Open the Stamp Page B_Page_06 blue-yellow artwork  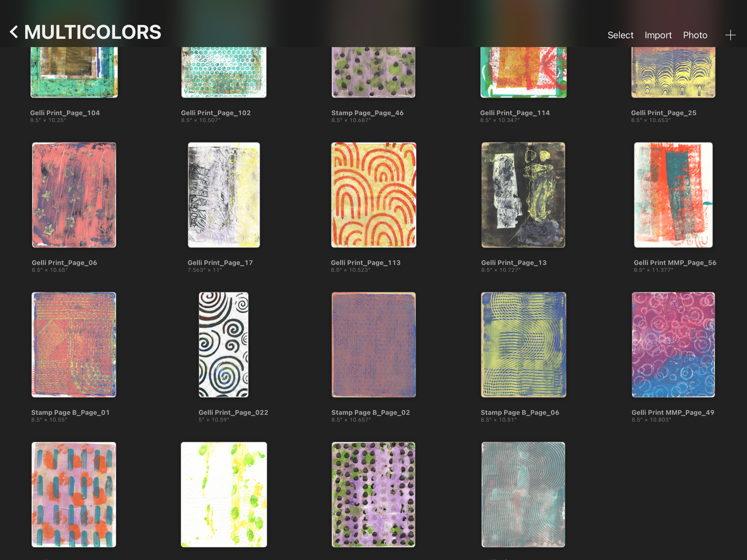click(523, 345)
